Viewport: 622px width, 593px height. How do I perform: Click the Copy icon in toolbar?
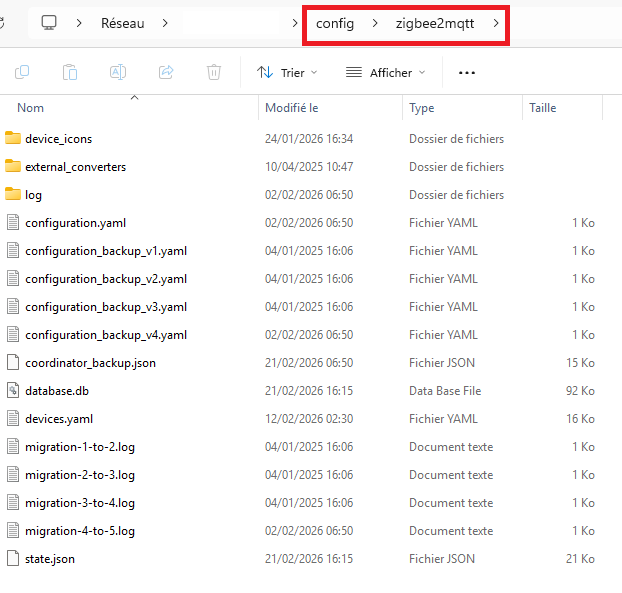[x=22, y=72]
